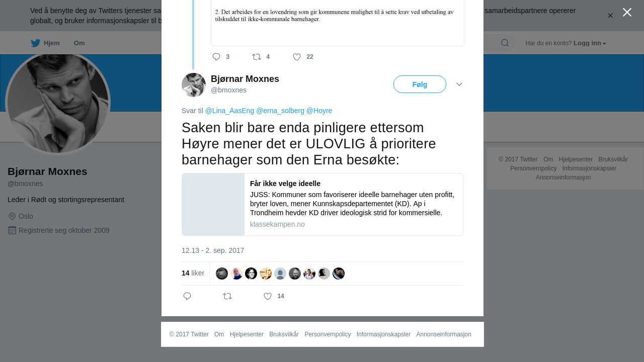Screen dimensions: 644x362
Task: Click the retweet icon under the main tweet
Action: click(227, 296)
